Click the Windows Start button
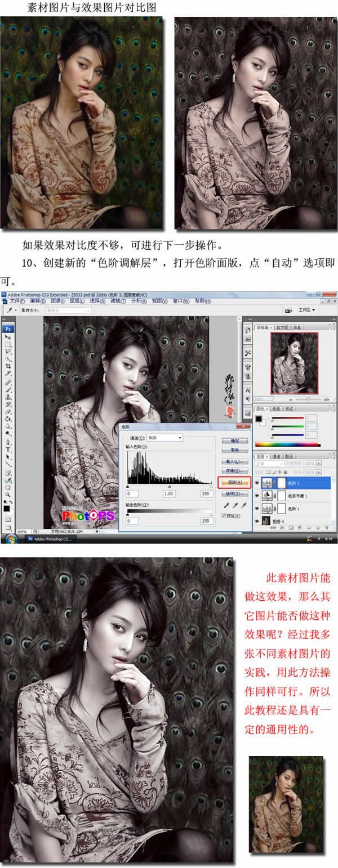The image size is (338, 868). 11,538
